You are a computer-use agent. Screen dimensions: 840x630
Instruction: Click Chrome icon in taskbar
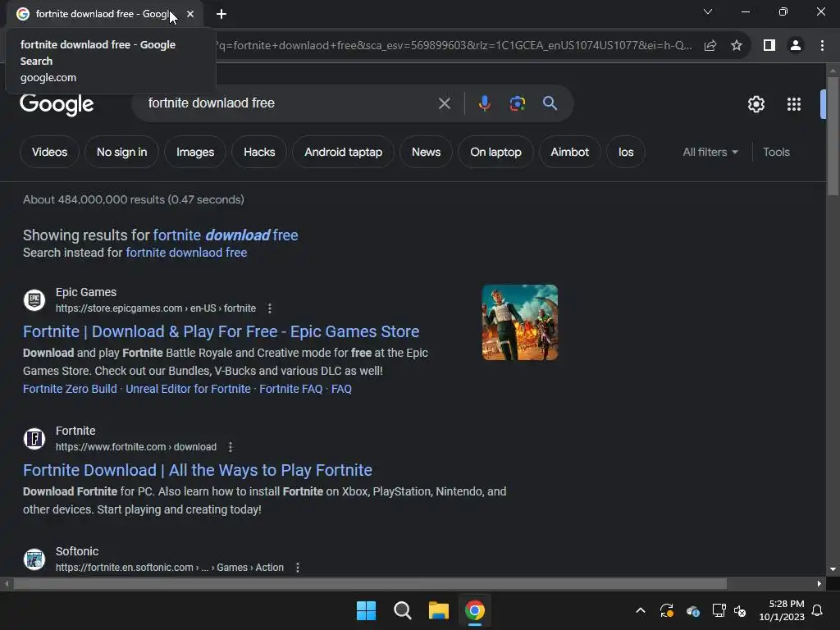(x=475, y=610)
